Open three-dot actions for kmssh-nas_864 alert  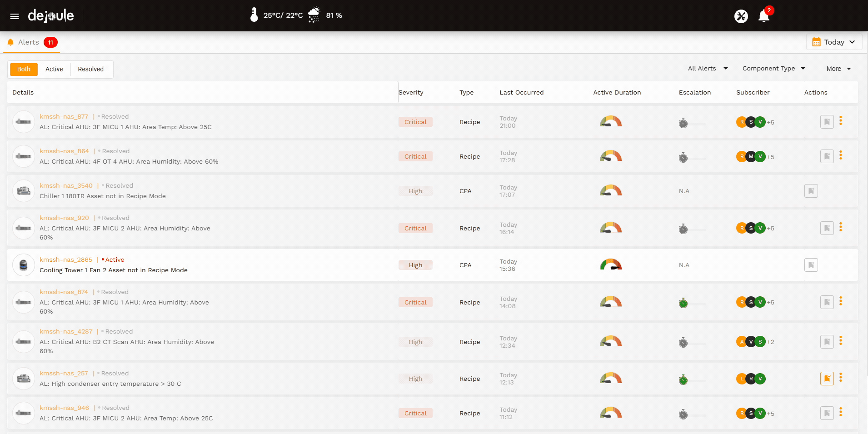(x=840, y=155)
